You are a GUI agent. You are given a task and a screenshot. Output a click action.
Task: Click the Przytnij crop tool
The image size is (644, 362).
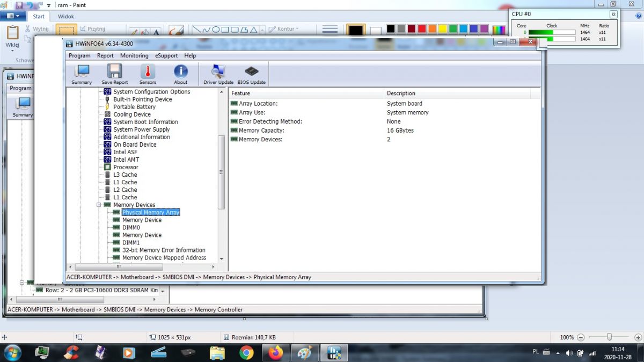coord(92,29)
